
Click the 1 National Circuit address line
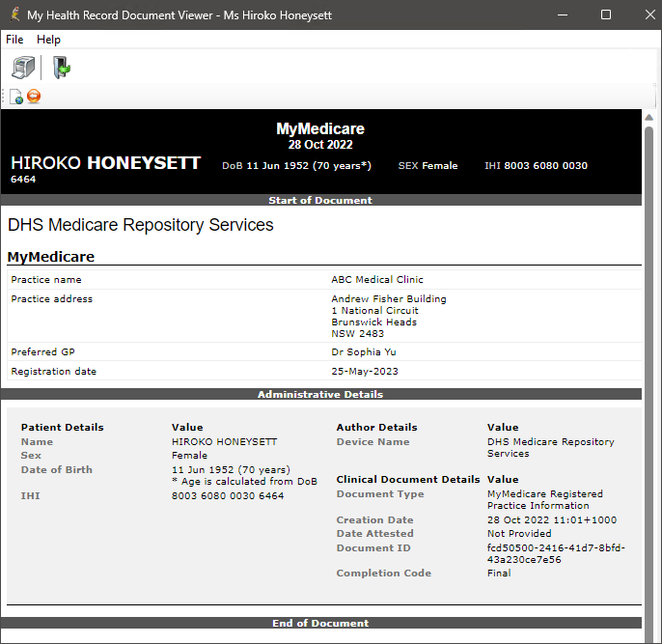pyautogui.click(x=374, y=310)
